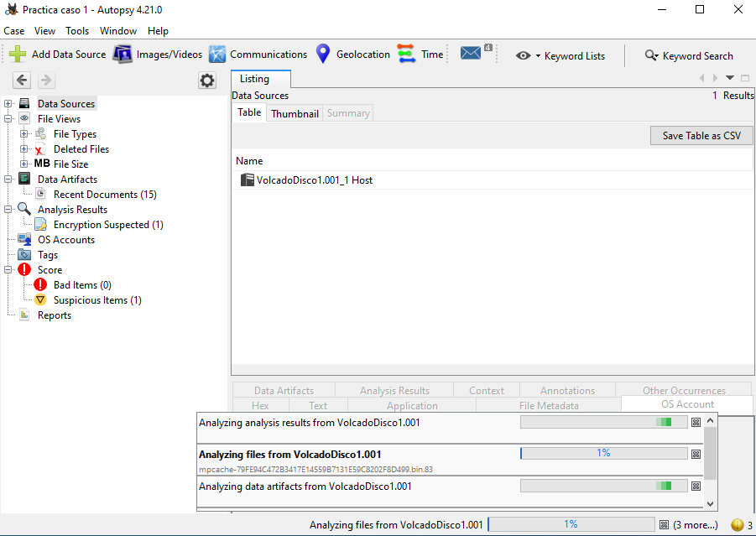Click the back navigation arrow
The height and width of the screenshot is (536, 756).
tap(22, 81)
